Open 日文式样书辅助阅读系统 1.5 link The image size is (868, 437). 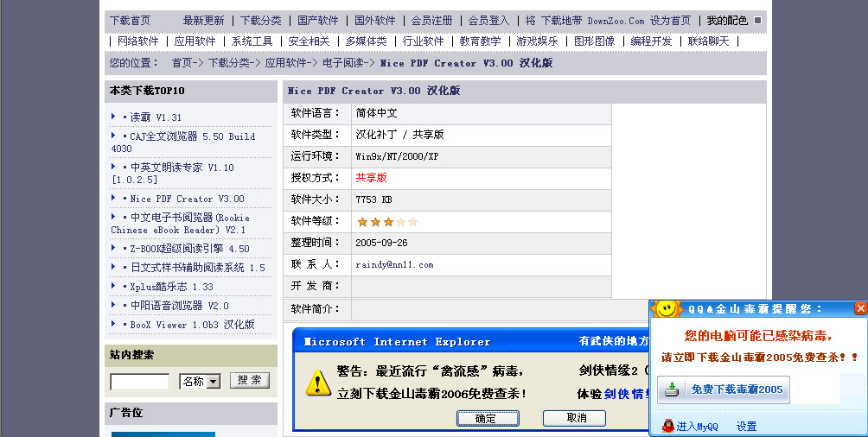click(198, 267)
